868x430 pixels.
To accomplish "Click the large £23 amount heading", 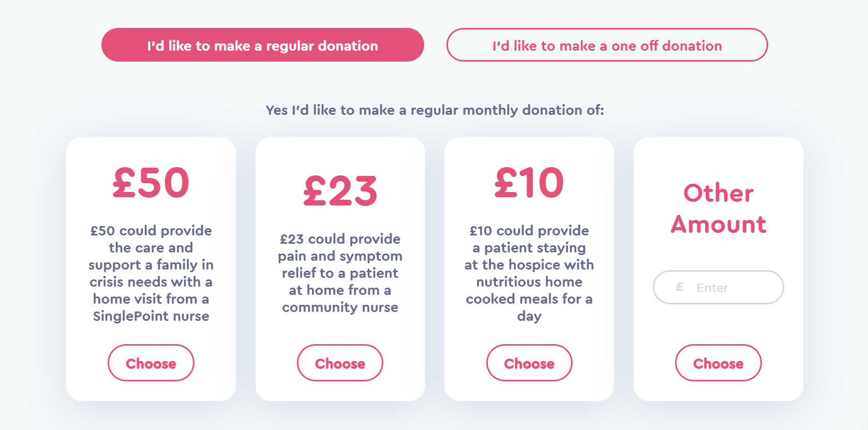I will [x=340, y=191].
